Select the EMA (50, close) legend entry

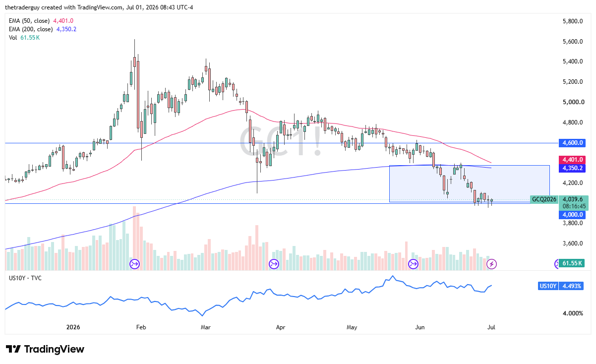[41, 21]
